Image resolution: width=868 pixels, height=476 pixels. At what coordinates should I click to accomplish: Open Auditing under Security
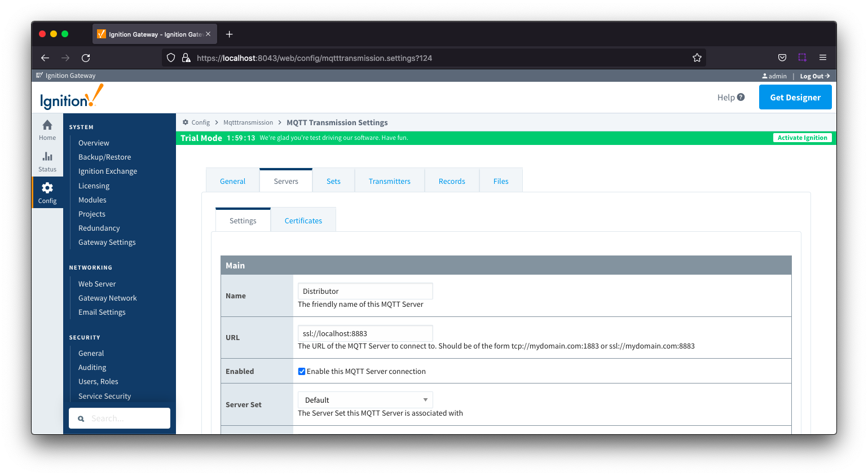tap(92, 367)
